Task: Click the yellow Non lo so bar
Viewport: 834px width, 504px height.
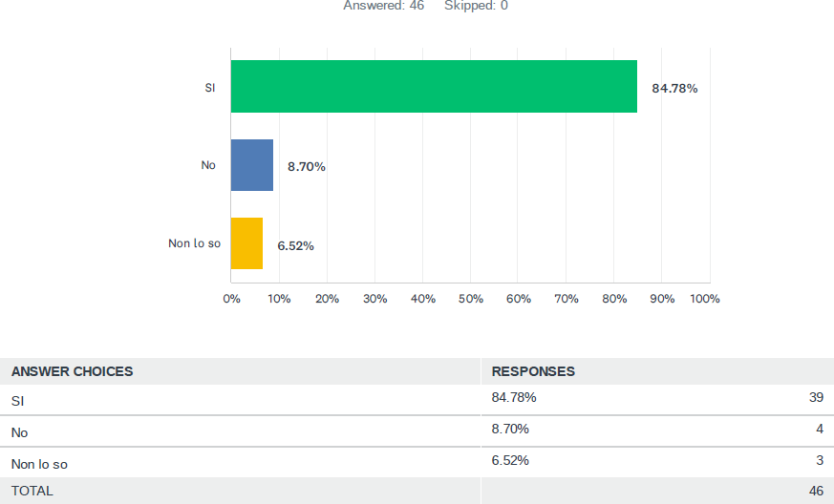Action: tap(246, 243)
